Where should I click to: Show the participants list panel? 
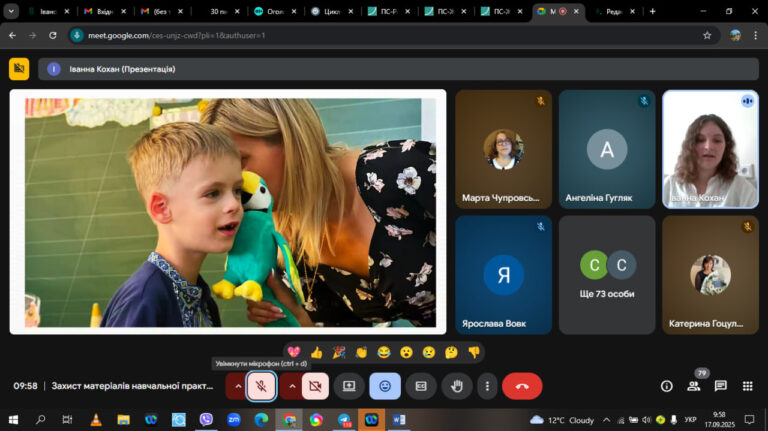[694, 386]
